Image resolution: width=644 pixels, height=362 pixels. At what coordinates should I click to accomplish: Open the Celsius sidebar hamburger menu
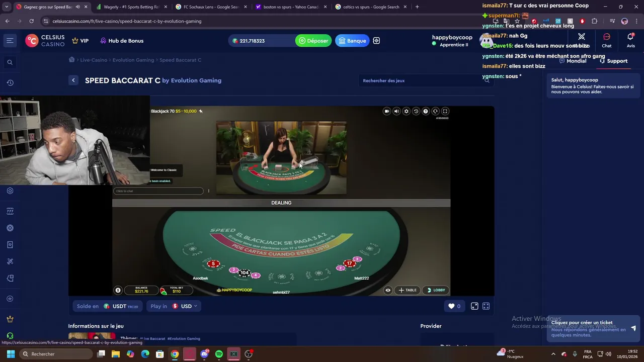coord(10,41)
